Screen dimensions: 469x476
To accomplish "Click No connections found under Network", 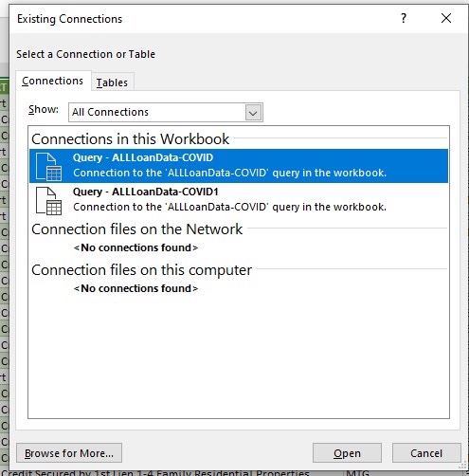I will [135, 247].
